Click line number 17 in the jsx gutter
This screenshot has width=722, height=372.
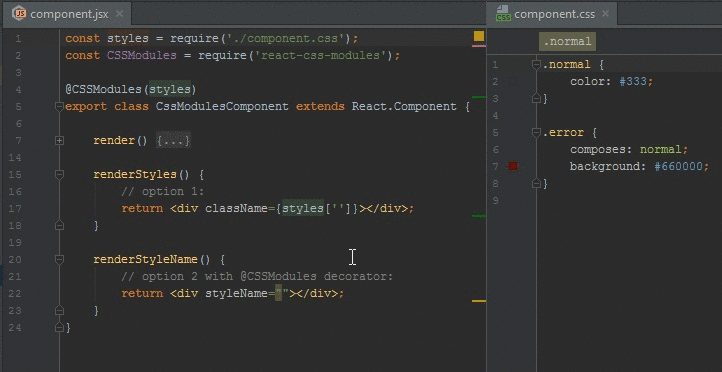click(x=15, y=209)
